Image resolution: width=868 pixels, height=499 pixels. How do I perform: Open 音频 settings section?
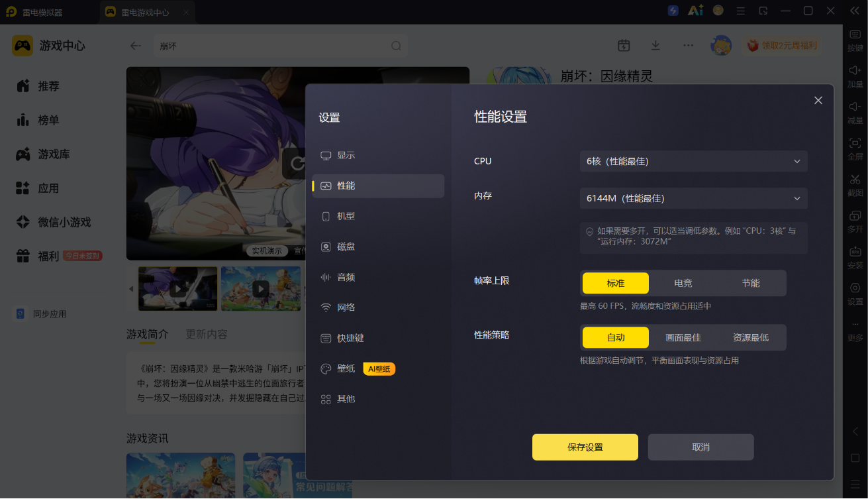[378, 277]
